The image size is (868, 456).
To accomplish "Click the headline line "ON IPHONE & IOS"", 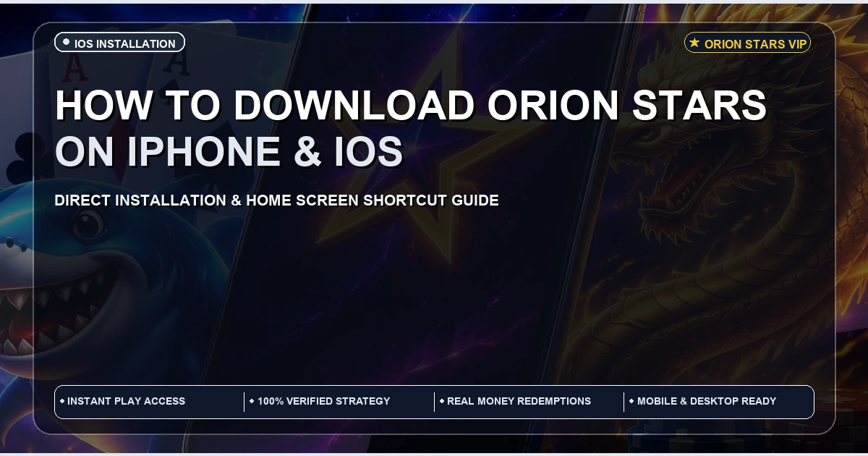I will tap(229, 151).
